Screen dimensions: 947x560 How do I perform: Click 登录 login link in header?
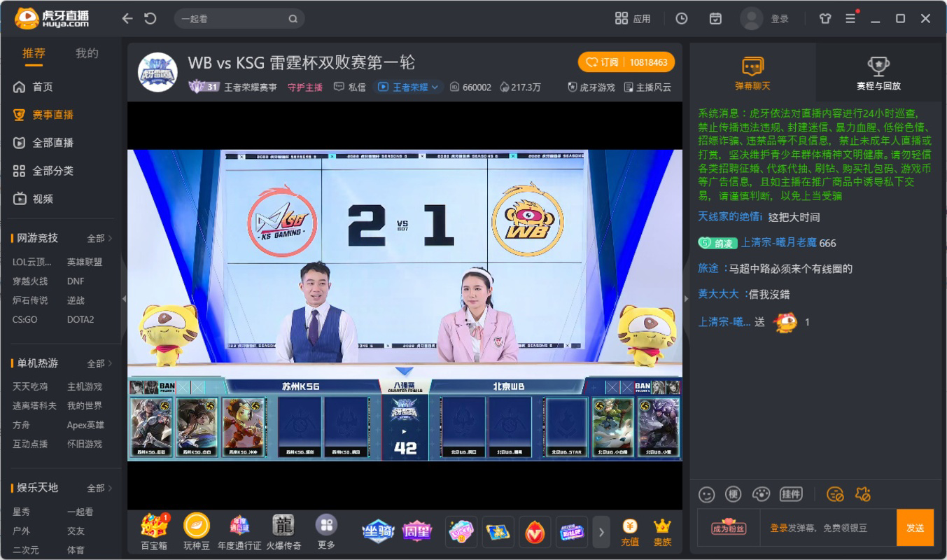click(780, 19)
